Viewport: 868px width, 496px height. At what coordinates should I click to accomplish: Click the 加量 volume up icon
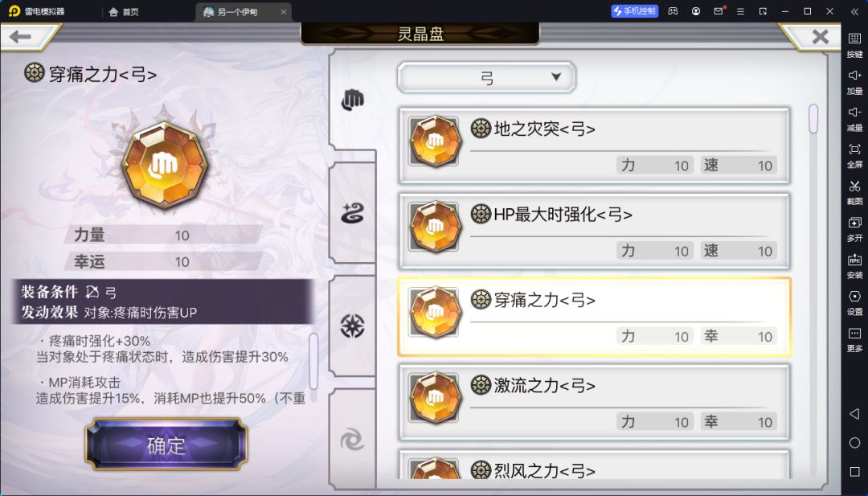tap(854, 81)
